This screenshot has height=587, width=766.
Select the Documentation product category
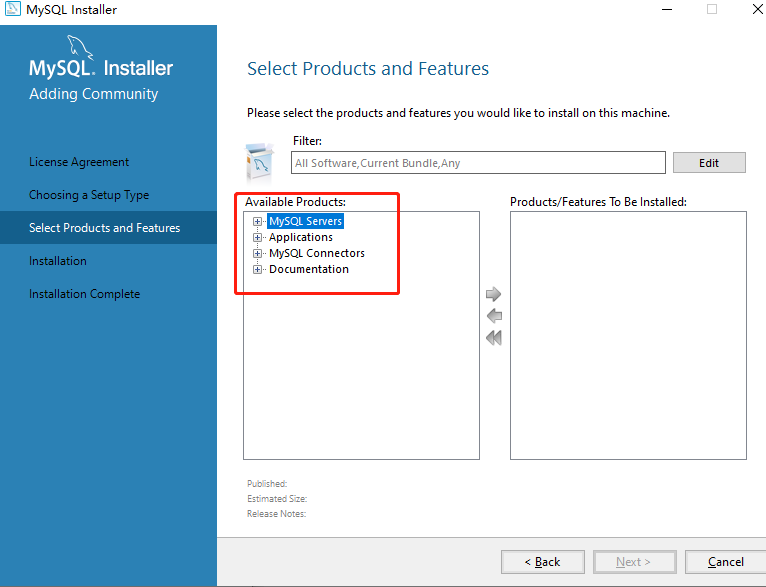pos(309,270)
